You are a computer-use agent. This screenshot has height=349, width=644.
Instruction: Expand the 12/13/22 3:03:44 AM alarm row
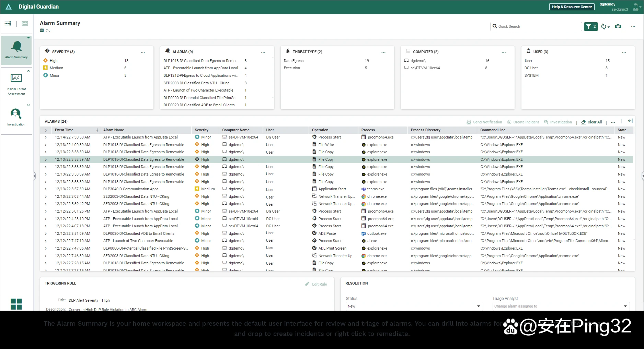click(x=46, y=196)
